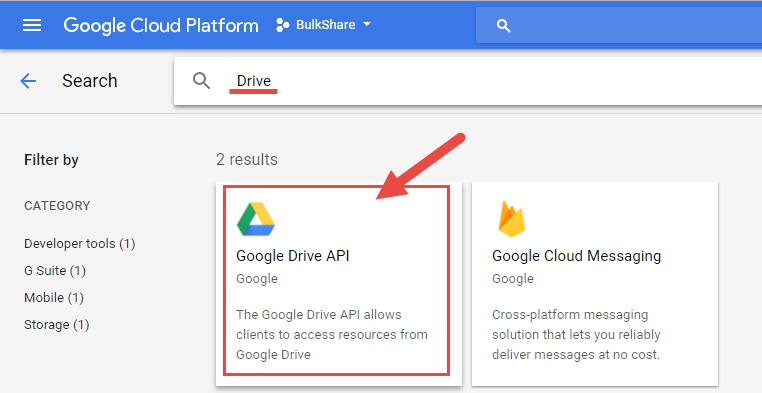Click the Drive search text field
Image resolution: width=762 pixels, height=393 pixels.
point(468,81)
